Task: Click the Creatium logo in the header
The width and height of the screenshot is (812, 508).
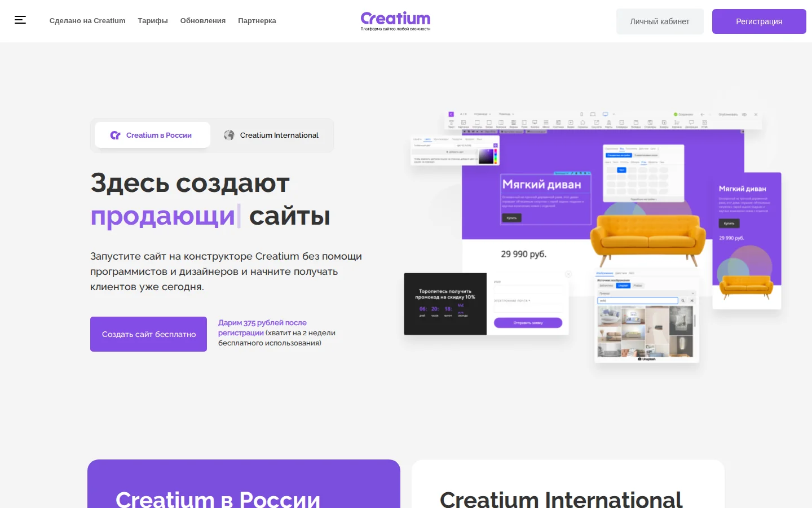Action: click(395, 21)
